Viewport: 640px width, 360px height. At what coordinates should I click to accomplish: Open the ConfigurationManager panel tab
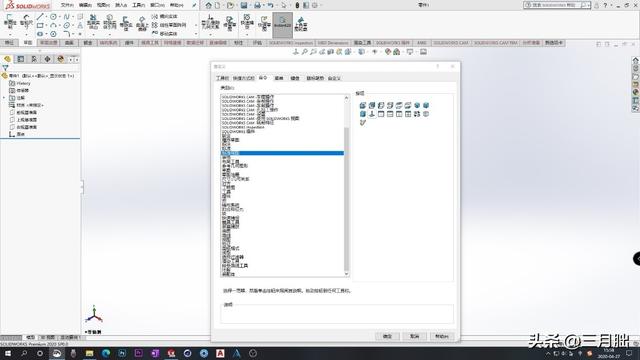click(34, 59)
